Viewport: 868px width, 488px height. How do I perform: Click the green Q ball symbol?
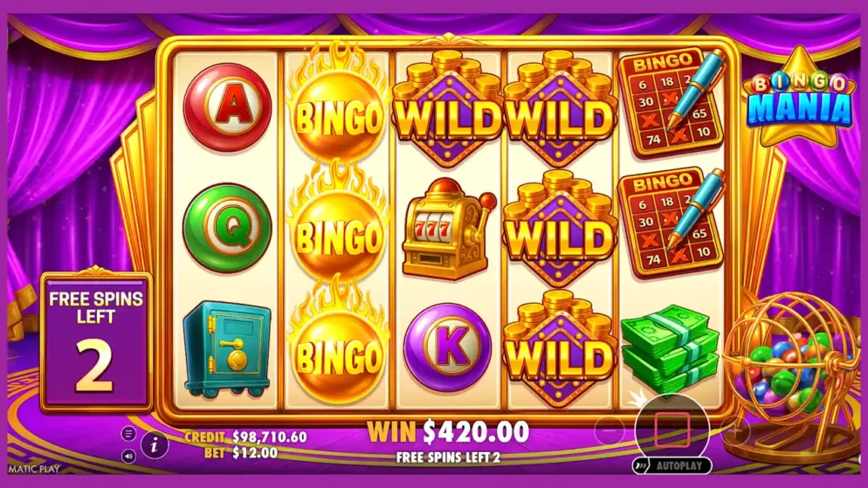[x=228, y=227]
